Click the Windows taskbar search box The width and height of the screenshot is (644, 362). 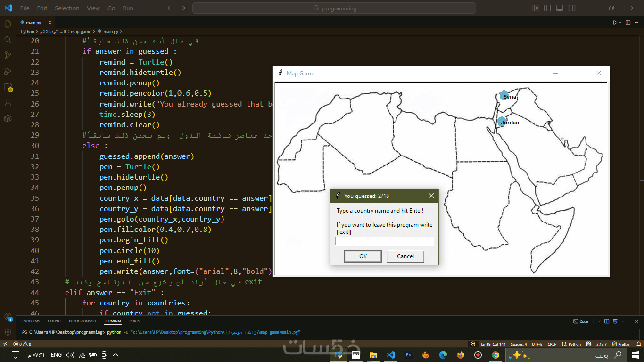point(567,355)
